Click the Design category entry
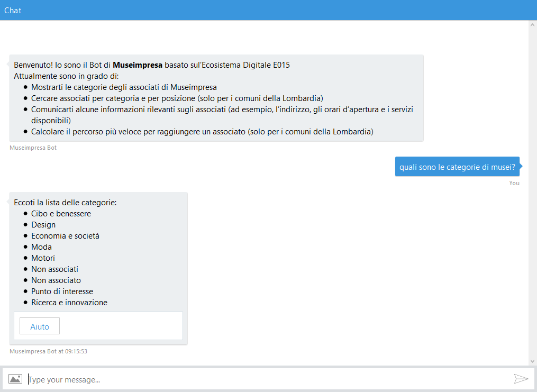This screenshot has width=537, height=392. 43,225
